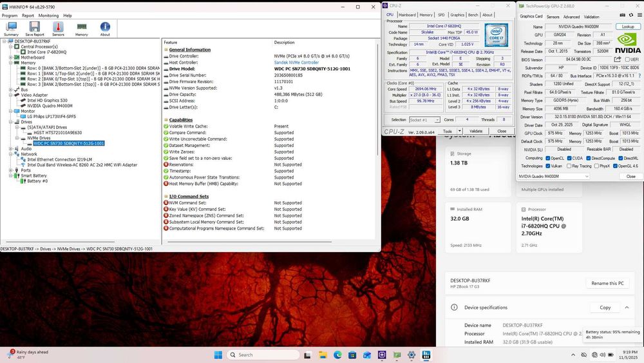The height and width of the screenshot is (363, 644).
Task: Open the Socket #1 selection dropdown in CPU-Z
Action: click(x=424, y=120)
